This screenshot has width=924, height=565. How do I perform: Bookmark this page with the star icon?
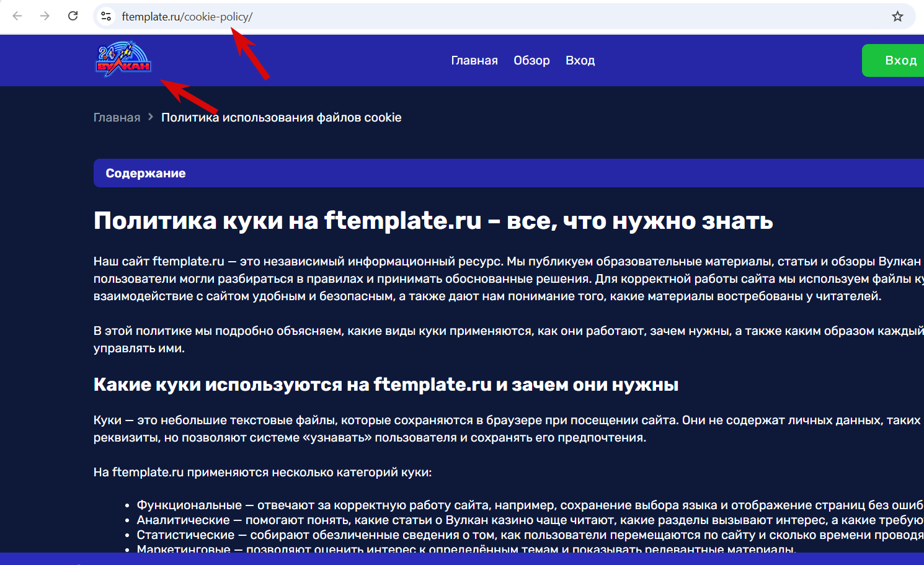pyautogui.click(x=897, y=17)
